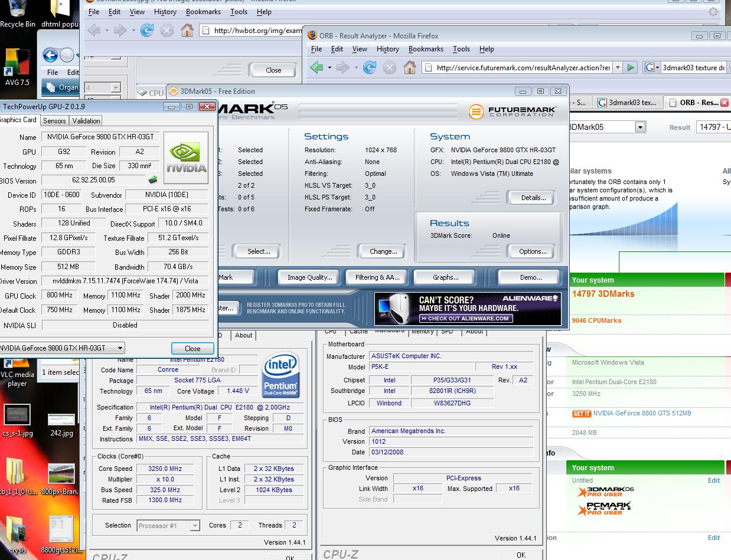Click Back arrow in ORB Firefox window
The image size is (731, 560).
317,67
